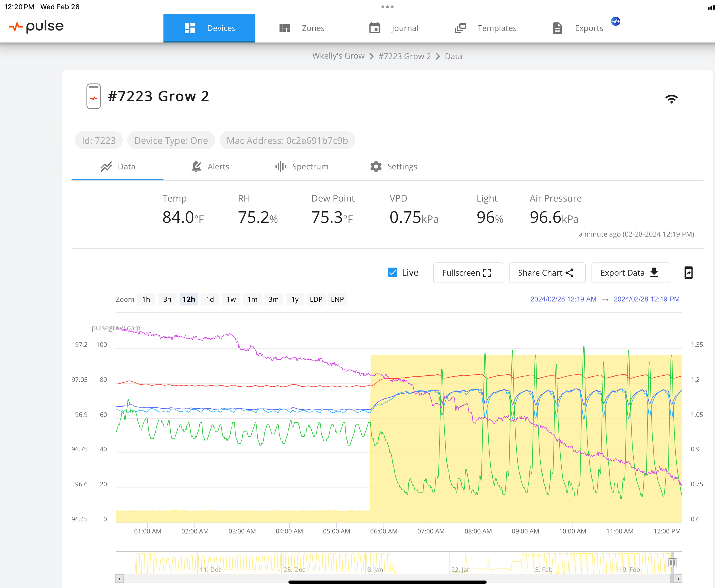
Task: Click the Zones grid icon
Action: 285,28
